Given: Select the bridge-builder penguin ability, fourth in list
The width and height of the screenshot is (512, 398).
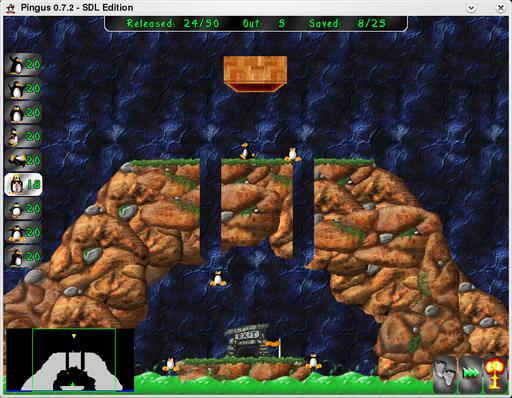Looking at the screenshot, I should point(23,136).
